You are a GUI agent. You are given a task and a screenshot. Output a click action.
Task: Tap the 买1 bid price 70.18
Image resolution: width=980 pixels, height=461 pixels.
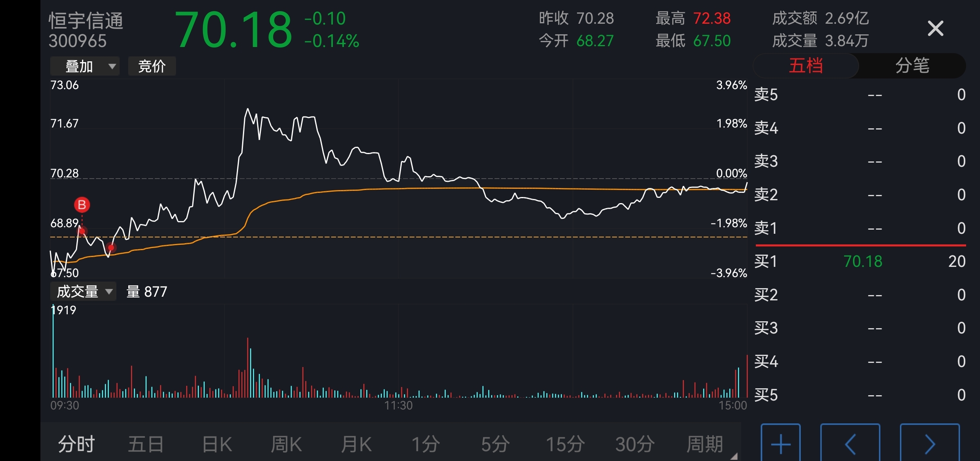point(862,262)
